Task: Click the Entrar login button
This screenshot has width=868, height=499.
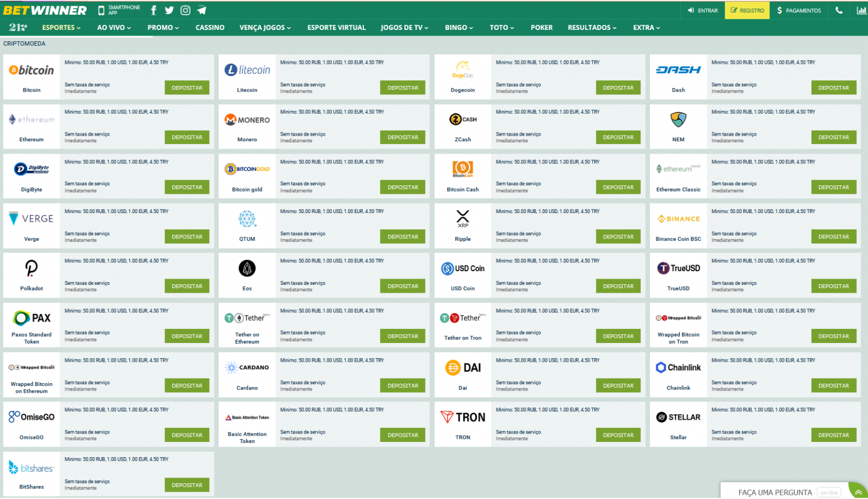Action: [x=703, y=10]
